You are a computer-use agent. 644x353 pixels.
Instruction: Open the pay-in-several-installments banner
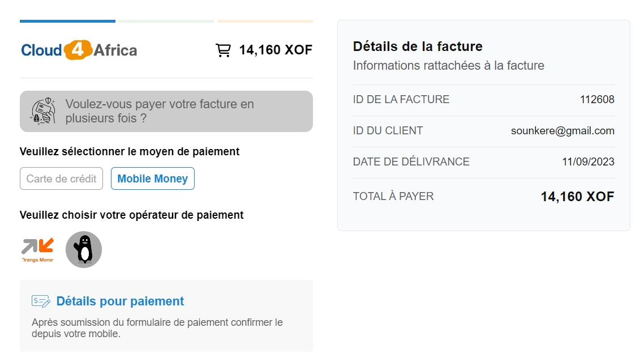(x=166, y=111)
